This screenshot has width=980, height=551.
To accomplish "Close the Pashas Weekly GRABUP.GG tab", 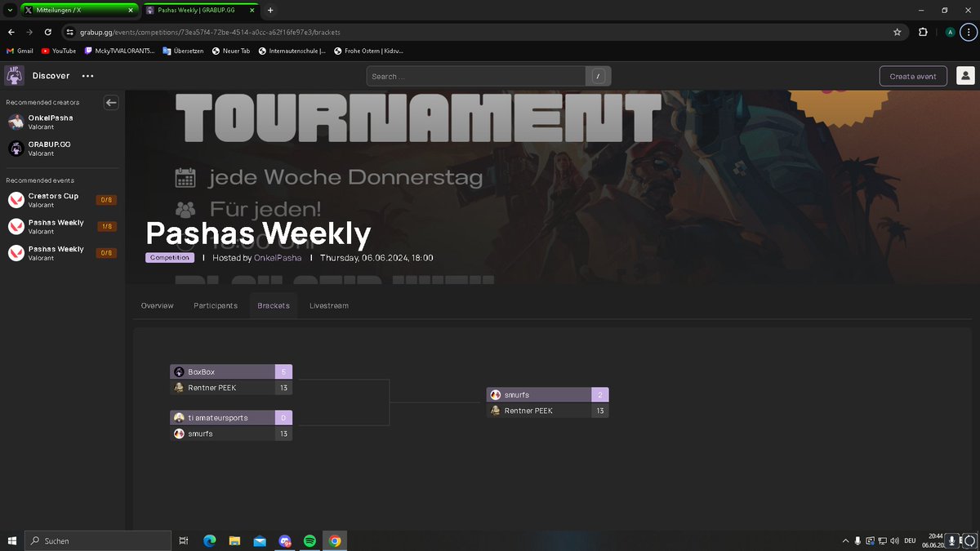I will click(253, 10).
